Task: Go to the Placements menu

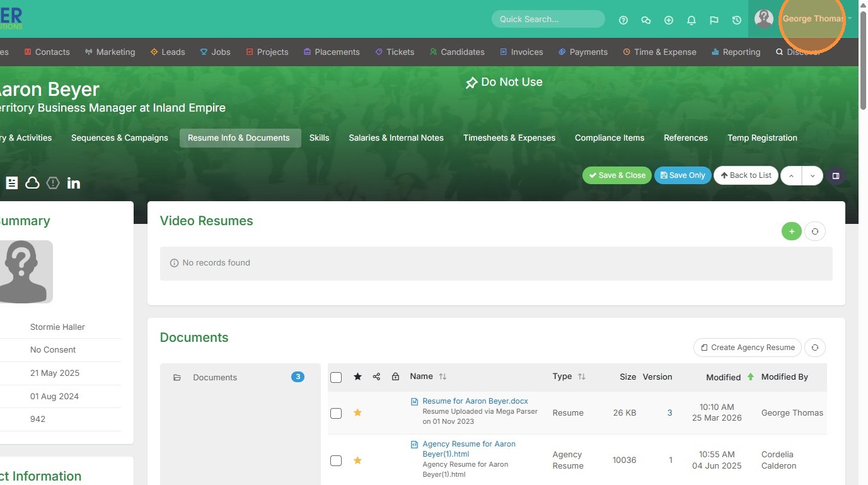Action: [x=331, y=52]
